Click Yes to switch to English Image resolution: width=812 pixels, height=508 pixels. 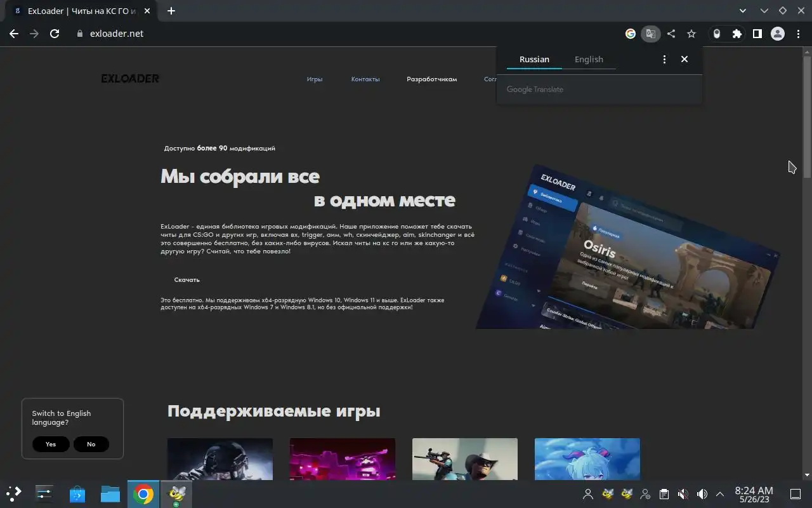point(51,444)
